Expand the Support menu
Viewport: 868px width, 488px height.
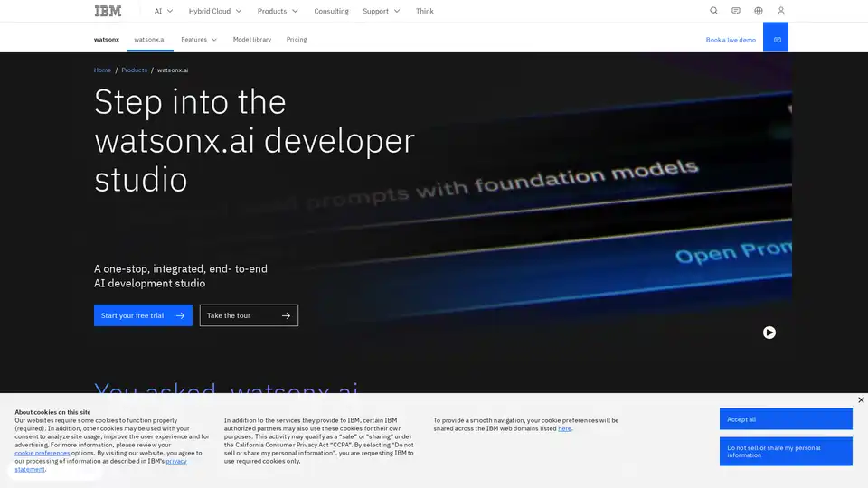point(381,11)
